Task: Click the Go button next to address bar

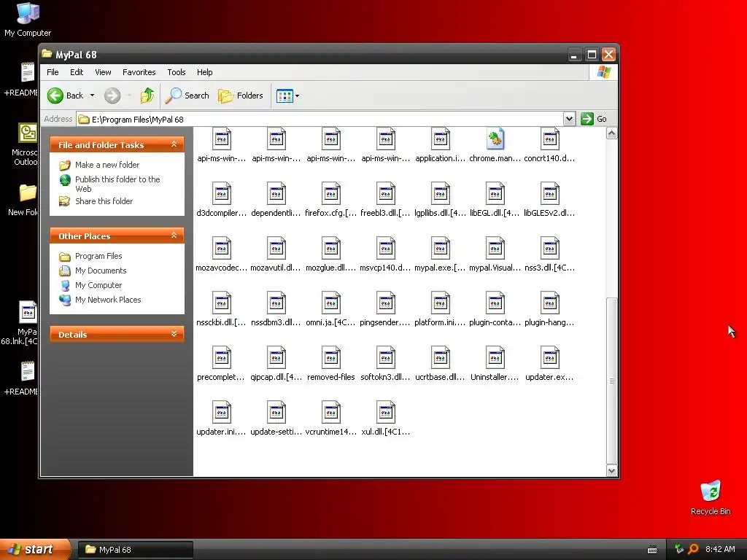Action: 594,119
